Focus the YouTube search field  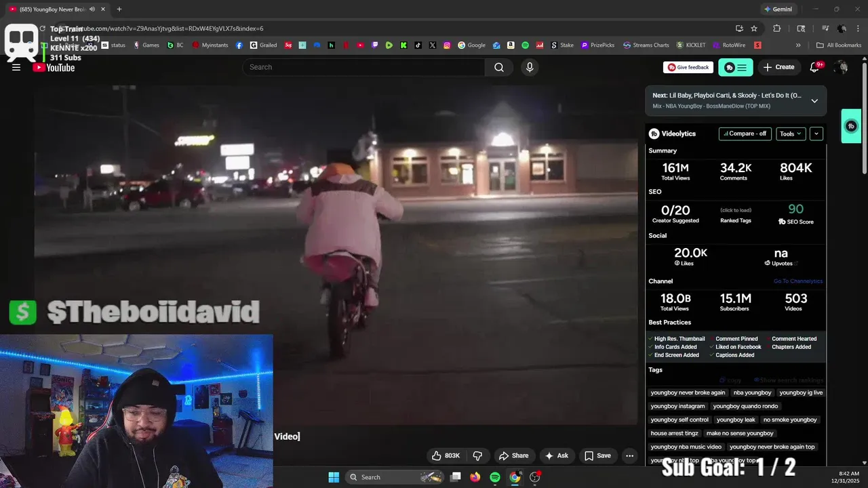point(363,67)
